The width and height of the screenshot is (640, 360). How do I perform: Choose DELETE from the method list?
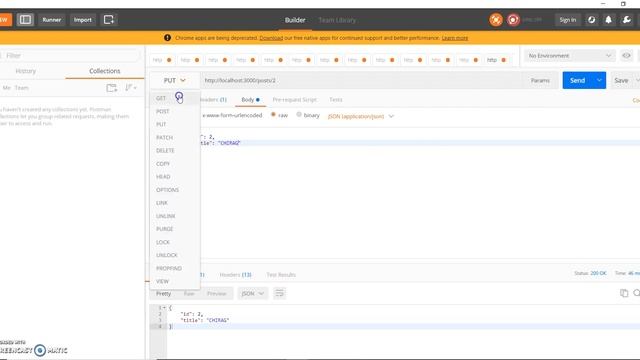click(x=175, y=151)
